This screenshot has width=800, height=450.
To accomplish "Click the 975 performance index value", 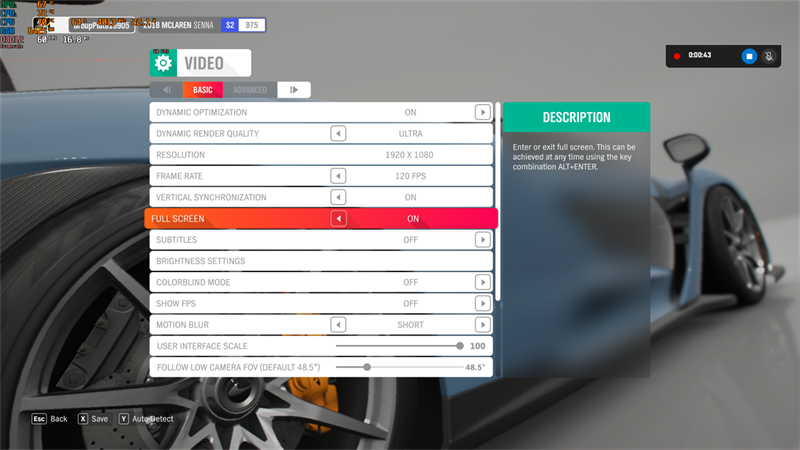I will point(252,25).
